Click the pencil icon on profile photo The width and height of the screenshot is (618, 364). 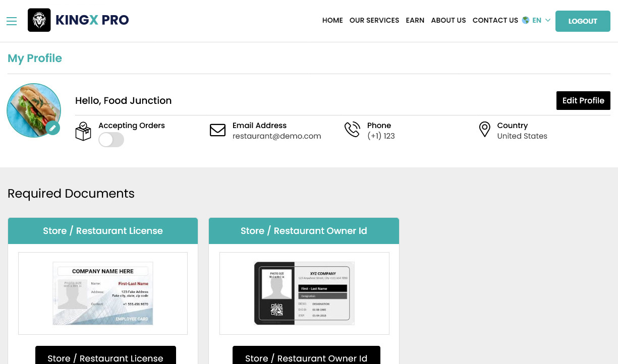52,128
